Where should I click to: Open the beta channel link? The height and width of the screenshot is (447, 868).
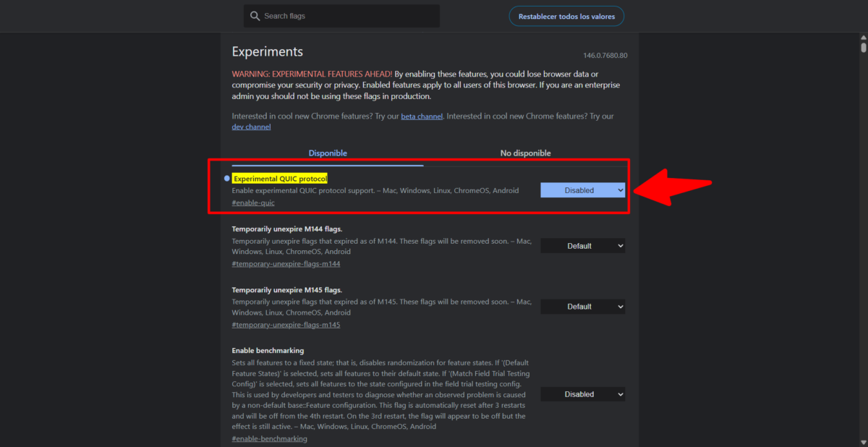tap(420, 116)
